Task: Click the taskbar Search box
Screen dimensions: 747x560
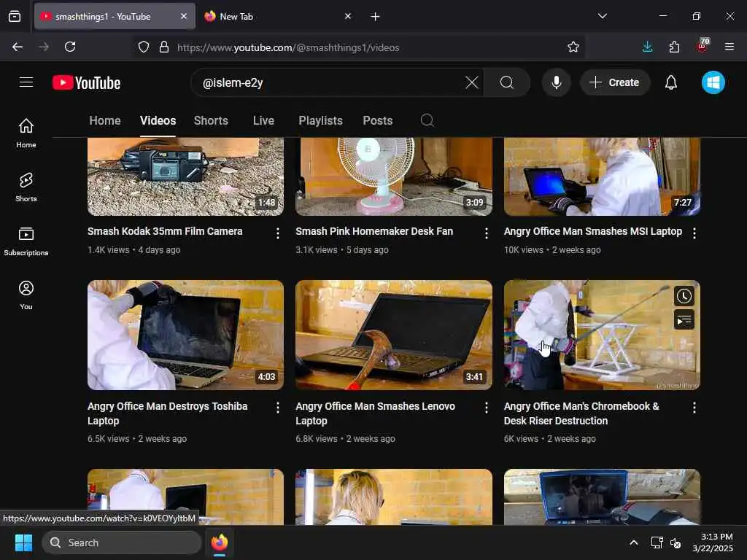Action: 122,542
